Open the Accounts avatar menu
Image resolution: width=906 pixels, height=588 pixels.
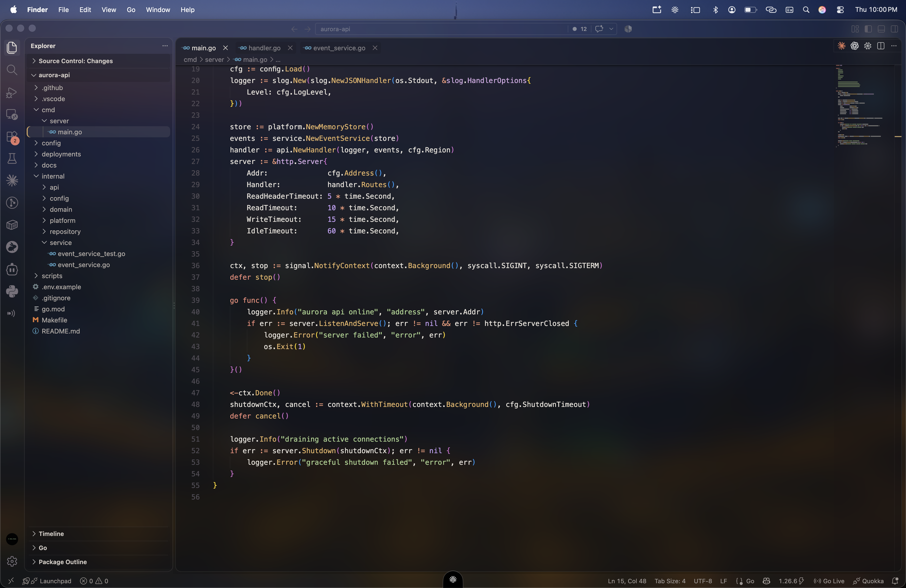point(12,539)
